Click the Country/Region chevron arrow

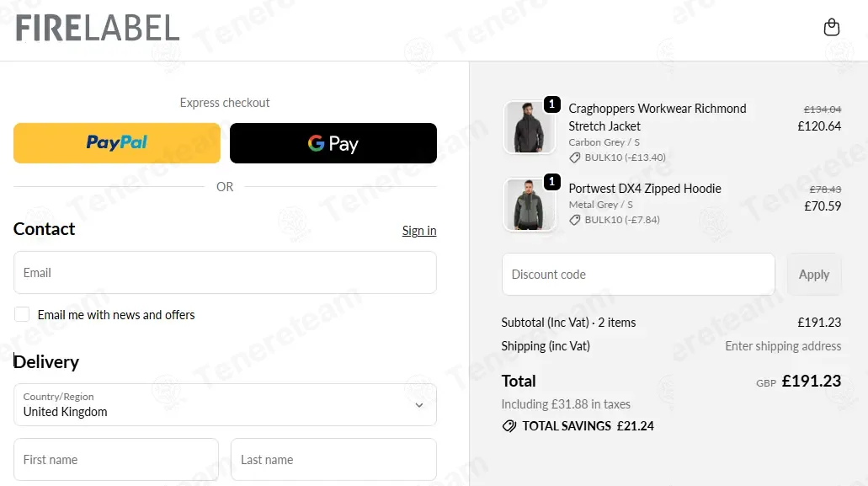pyautogui.click(x=419, y=405)
